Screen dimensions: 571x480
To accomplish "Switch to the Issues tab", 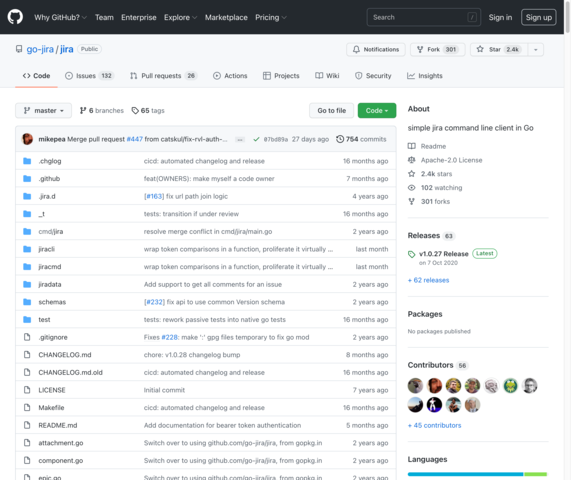I will pos(90,76).
